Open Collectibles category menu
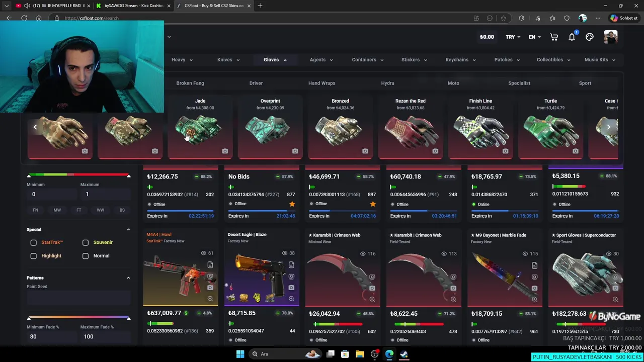This screenshot has width=644, height=362. click(x=553, y=60)
